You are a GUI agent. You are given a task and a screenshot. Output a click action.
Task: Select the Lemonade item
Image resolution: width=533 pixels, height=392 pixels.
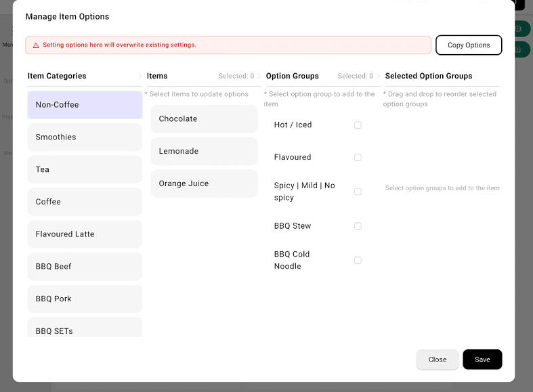click(204, 151)
